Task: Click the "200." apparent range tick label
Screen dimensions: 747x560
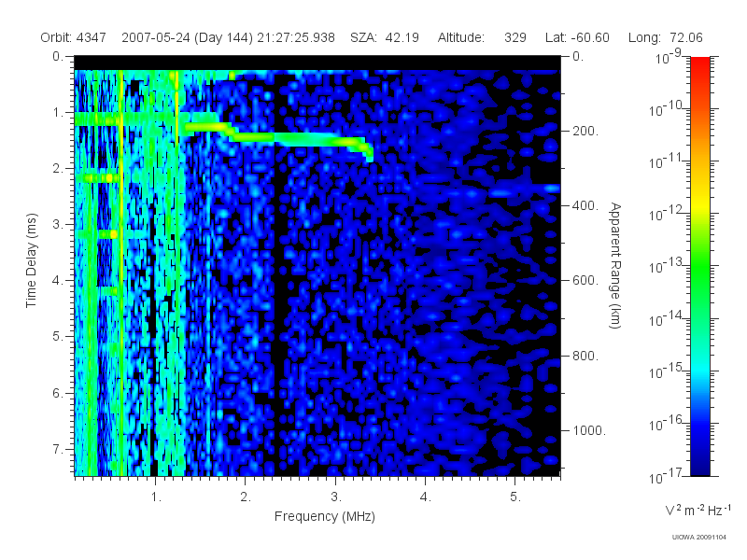Action: coord(585,131)
